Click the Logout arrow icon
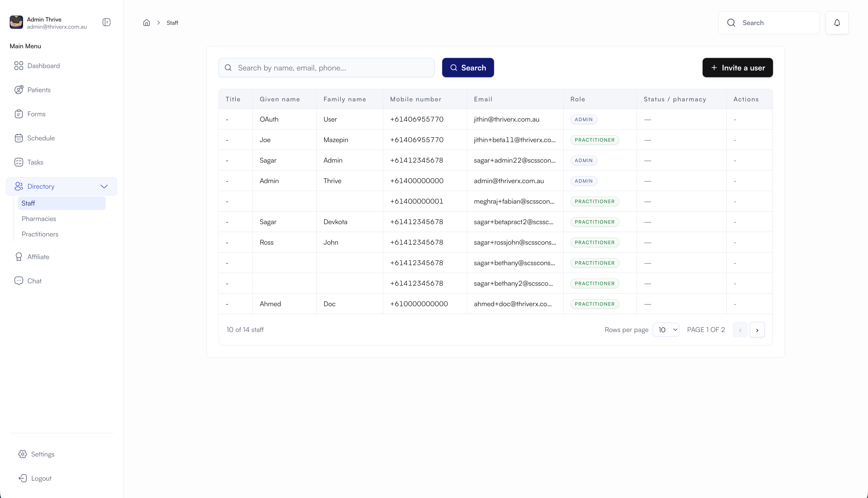 click(x=23, y=478)
